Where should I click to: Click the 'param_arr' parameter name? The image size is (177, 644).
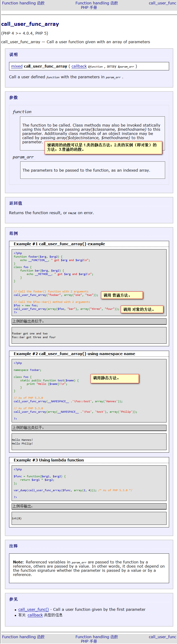point(23,157)
